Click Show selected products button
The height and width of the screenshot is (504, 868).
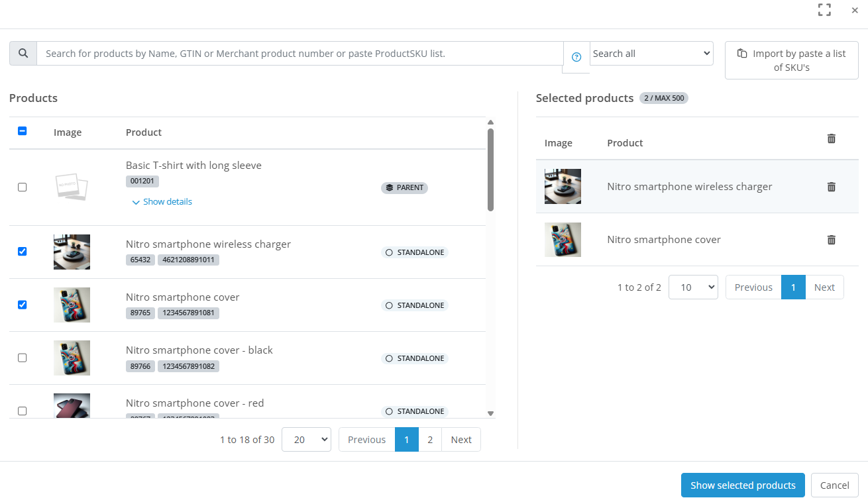click(x=743, y=485)
